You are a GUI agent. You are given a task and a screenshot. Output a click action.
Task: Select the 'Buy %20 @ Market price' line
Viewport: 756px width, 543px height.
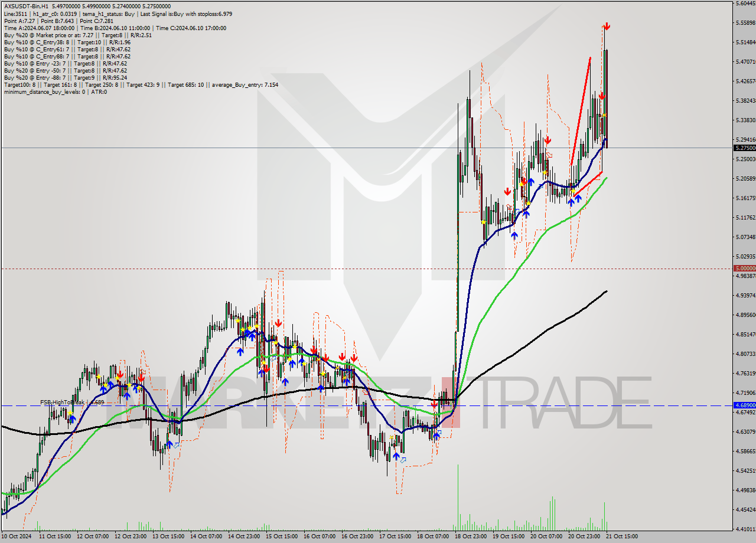point(77,35)
